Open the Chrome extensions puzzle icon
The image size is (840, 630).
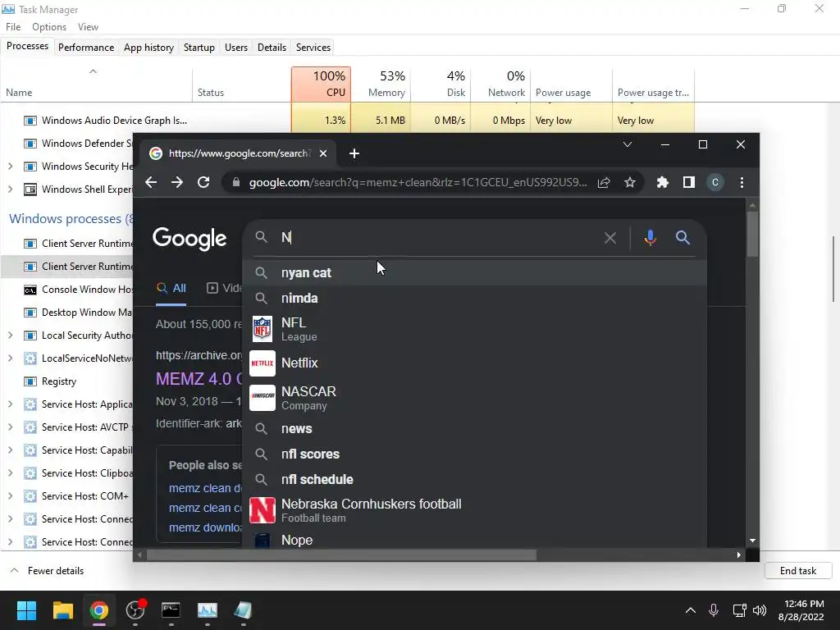pos(663,183)
